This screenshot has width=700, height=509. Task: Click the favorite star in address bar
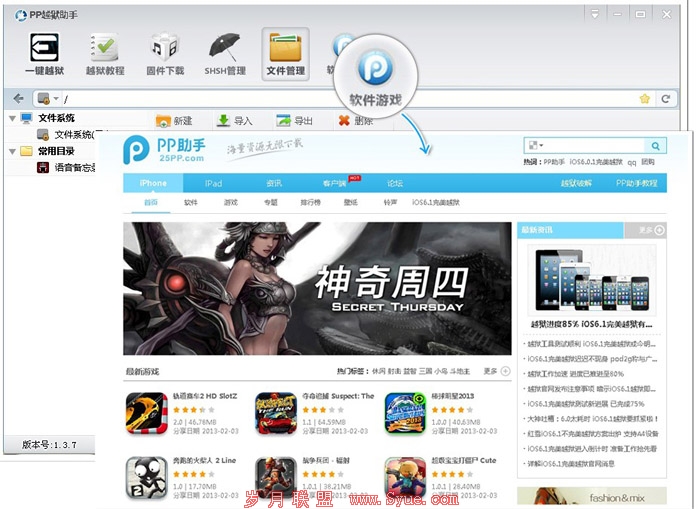click(x=645, y=99)
